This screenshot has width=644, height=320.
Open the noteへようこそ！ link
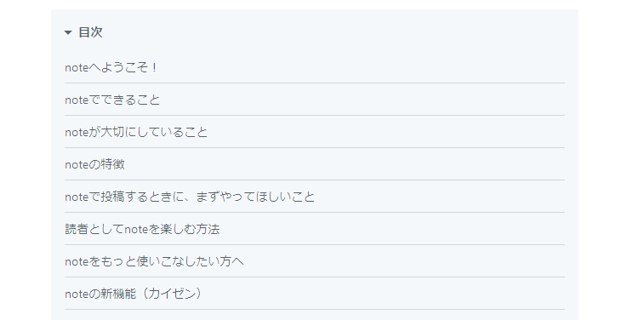(x=111, y=67)
